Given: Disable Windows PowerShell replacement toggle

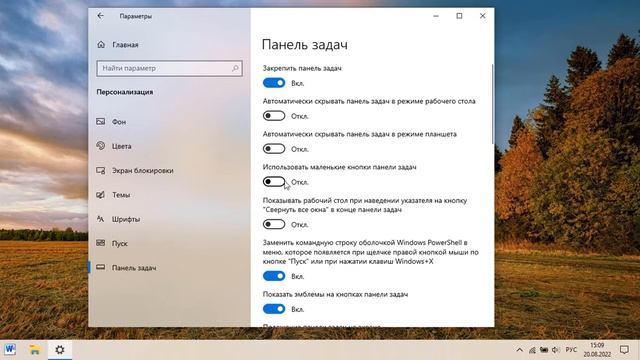Looking at the screenshot, I should (x=274, y=276).
